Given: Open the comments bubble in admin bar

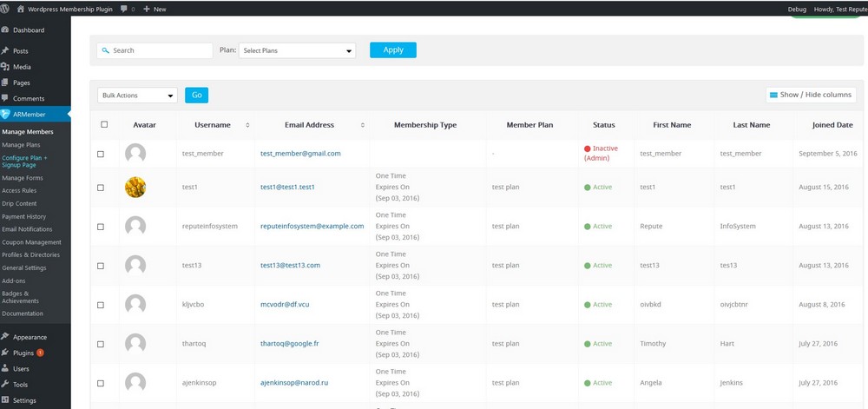Looking at the screenshot, I should tap(123, 9).
